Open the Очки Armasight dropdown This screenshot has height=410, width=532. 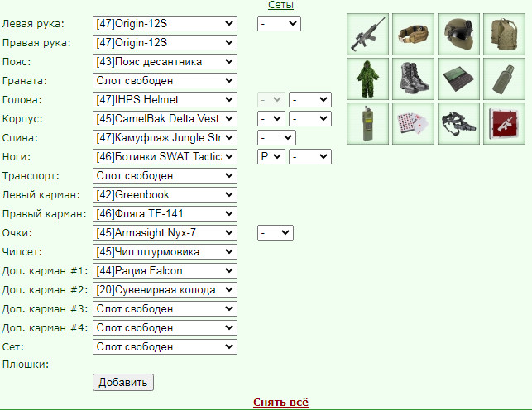165,233
